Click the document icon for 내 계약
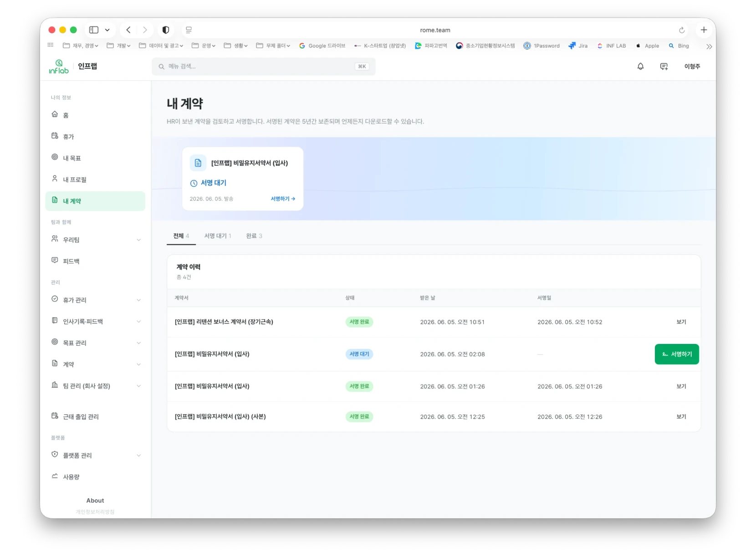756x553 pixels. point(55,200)
